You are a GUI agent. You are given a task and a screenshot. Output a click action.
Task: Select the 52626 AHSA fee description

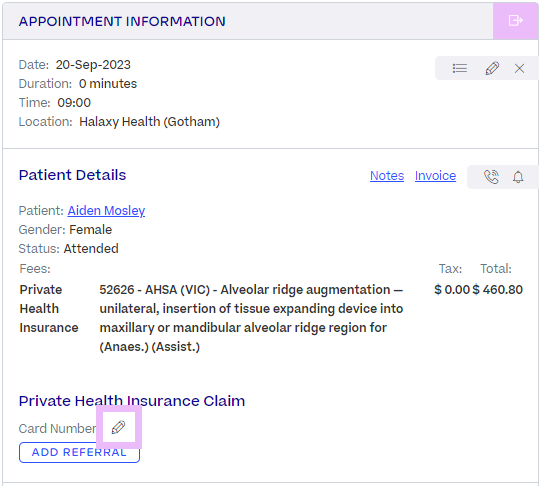[251, 318]
